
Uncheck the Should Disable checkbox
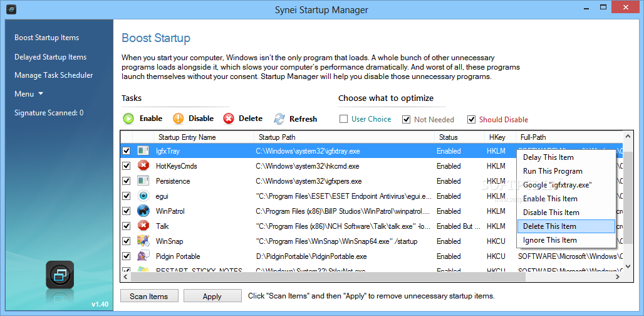(x=472, y=120)
